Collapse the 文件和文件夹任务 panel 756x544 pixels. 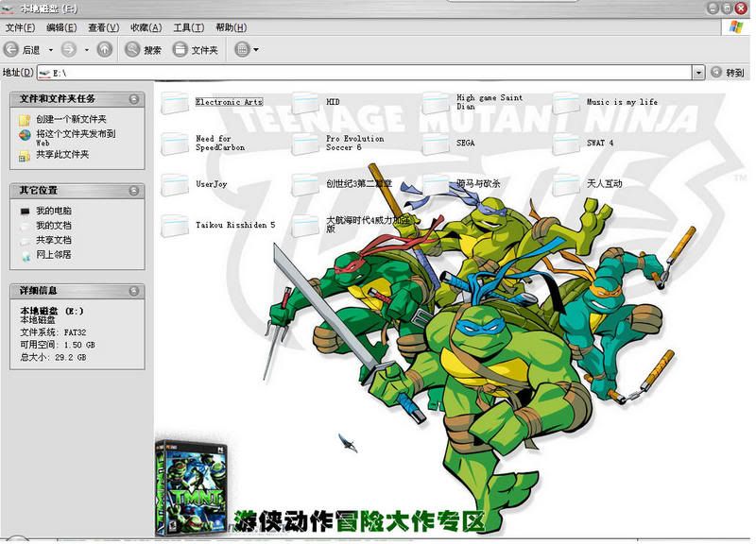(x=134, y=98)
